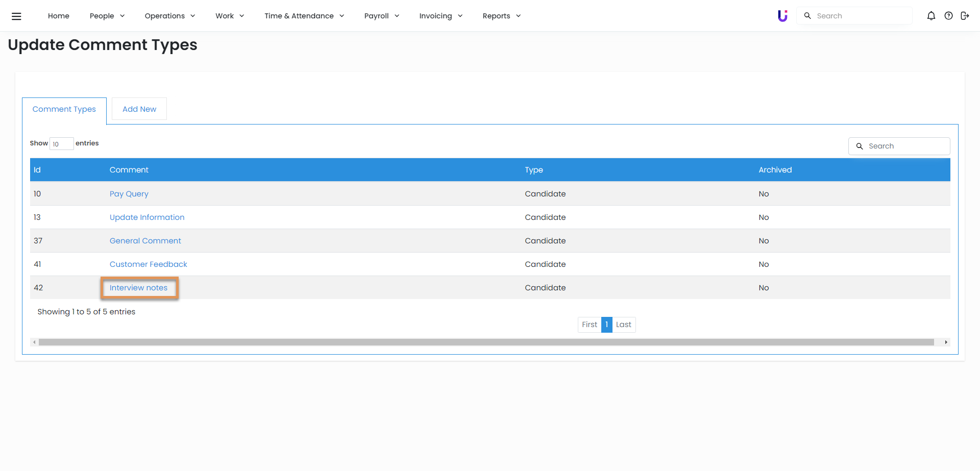Image resolution: width=980 pixels, height=471 pixels.
Task: Open the Pay Query comment link
Action: 129,194
